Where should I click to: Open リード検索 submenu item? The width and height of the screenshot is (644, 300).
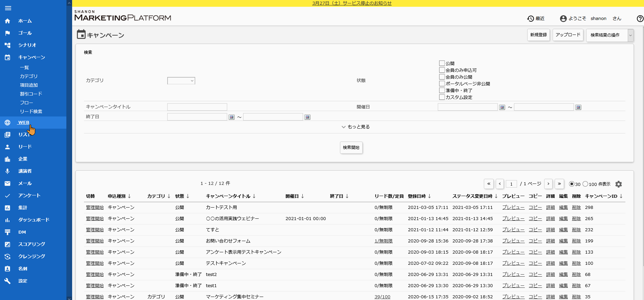tap(31, 112)
